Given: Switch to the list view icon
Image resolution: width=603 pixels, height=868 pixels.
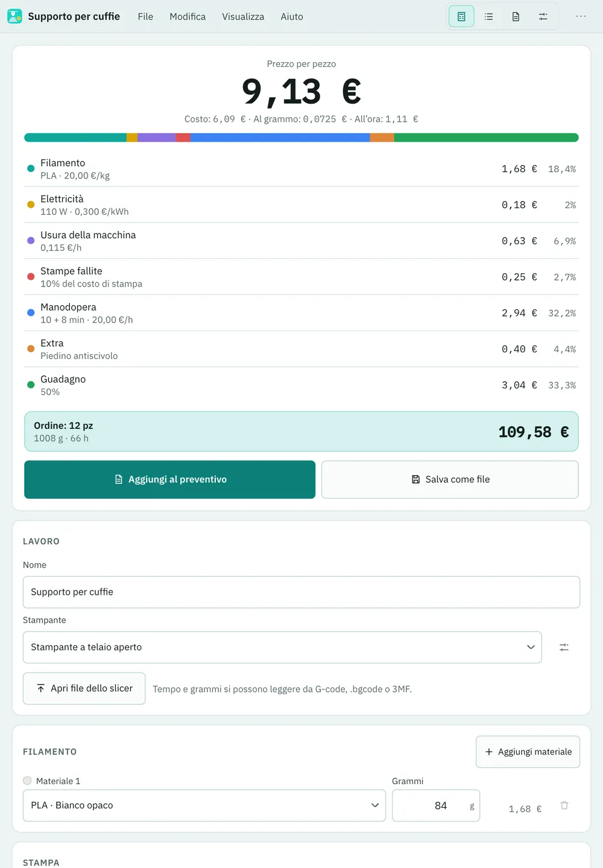Looking at the screenshot, I should tap(488, 16).
